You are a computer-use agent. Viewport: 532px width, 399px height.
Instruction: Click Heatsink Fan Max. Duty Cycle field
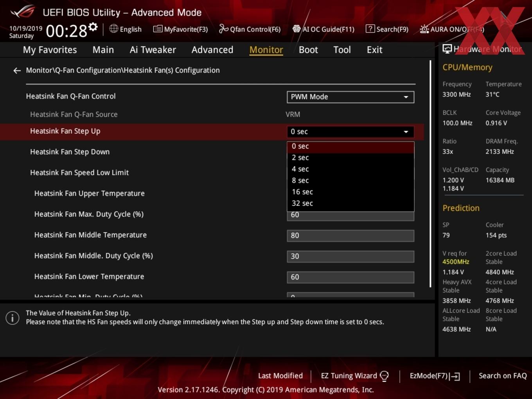tap(350, 216)
